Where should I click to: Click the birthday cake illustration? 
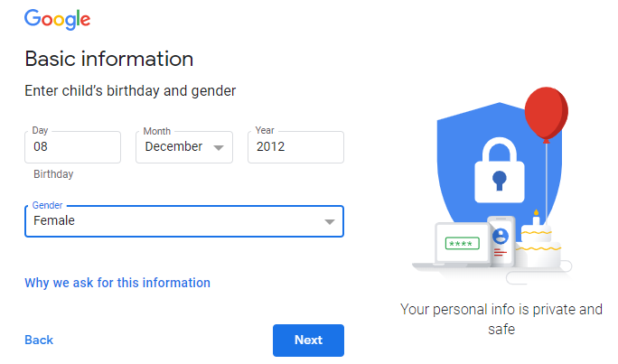click(538, 242)
